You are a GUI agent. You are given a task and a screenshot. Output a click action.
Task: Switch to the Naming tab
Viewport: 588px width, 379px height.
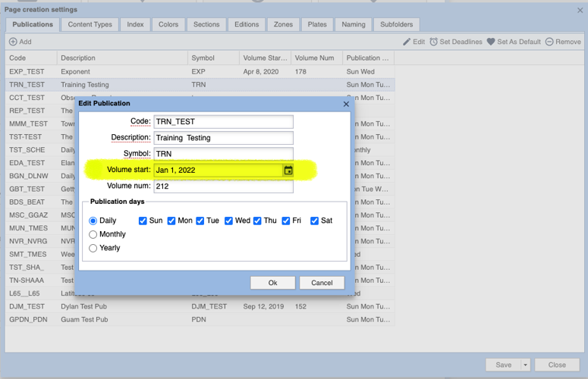pyautogui.click(x=354, y=24)
